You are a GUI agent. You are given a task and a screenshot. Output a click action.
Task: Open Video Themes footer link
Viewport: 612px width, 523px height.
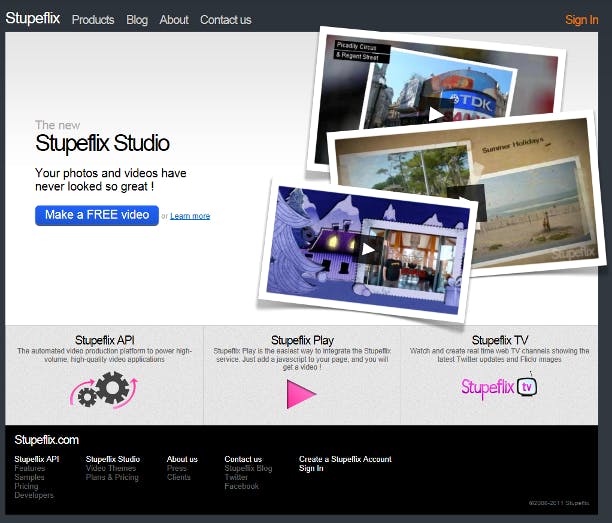(x=111, y=468)
